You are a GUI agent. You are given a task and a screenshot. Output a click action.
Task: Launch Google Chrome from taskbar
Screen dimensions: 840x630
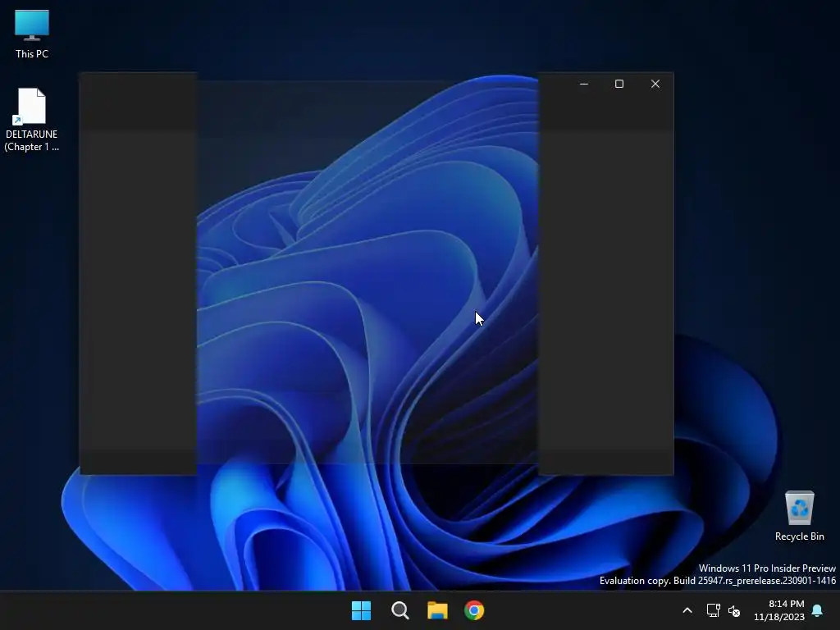tap(474, 610)
